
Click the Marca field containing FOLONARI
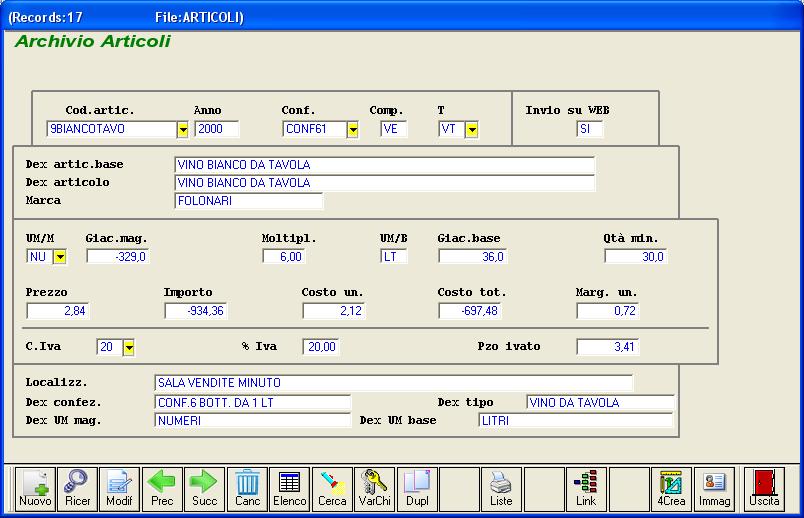pyautogui.click(x=249, y=201)
